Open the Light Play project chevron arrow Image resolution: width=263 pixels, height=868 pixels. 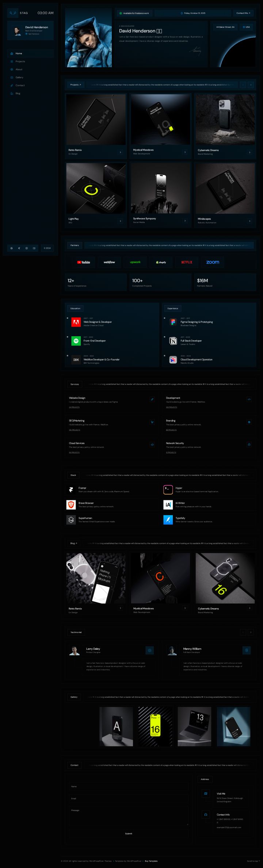pos(120,221)
